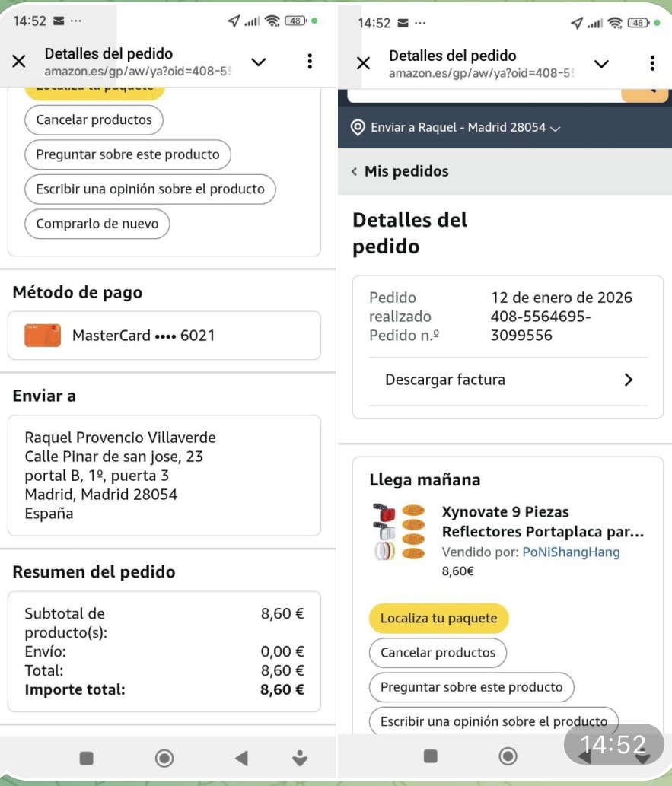672x786 pixels.
Task: Close the order details page in left screenshot
Action: 19,62
